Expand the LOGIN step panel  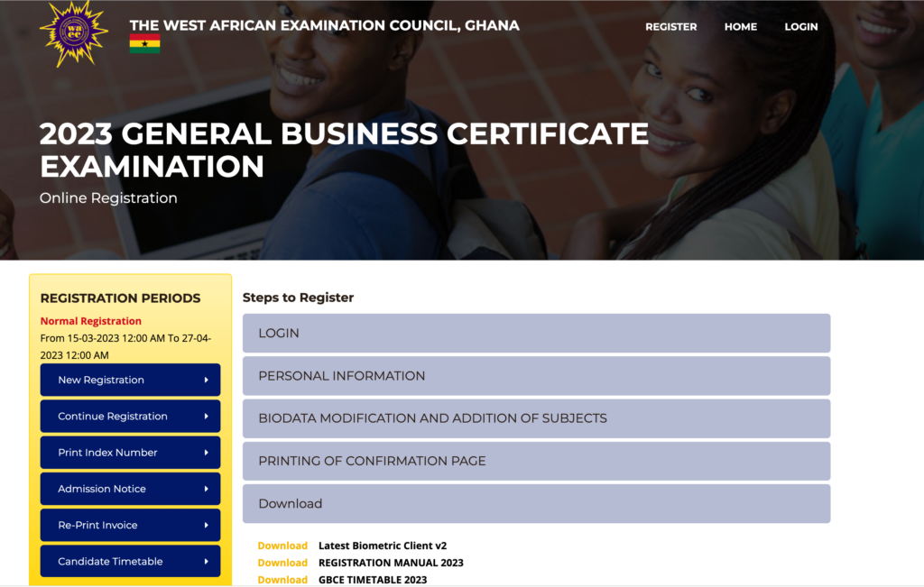coord(536,334)
